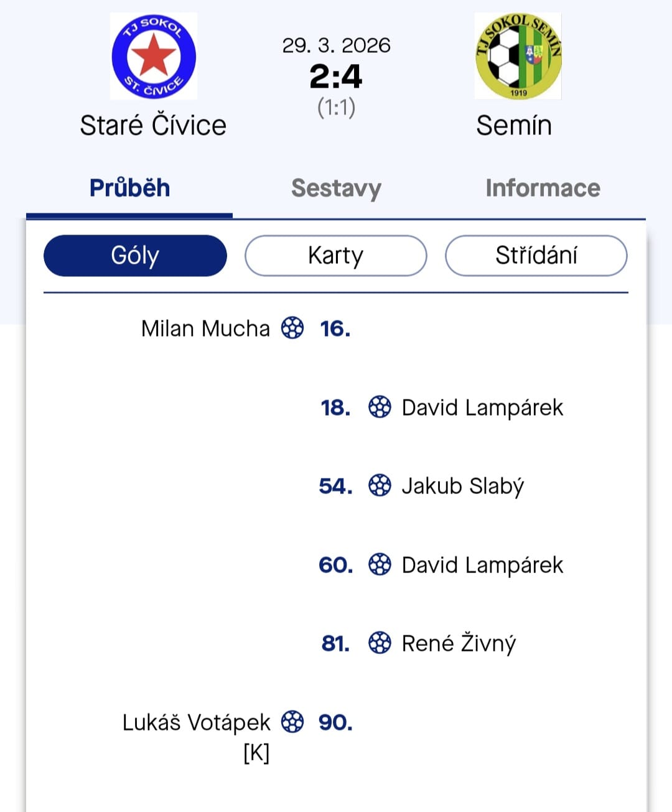Click ball icon beside René Živný

click(380, 643)
